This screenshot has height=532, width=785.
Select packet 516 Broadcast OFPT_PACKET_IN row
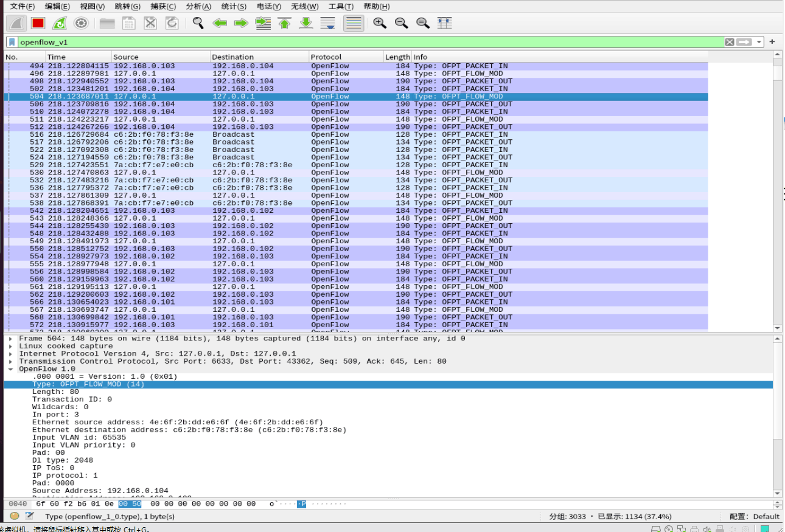(x=356, y=134)
